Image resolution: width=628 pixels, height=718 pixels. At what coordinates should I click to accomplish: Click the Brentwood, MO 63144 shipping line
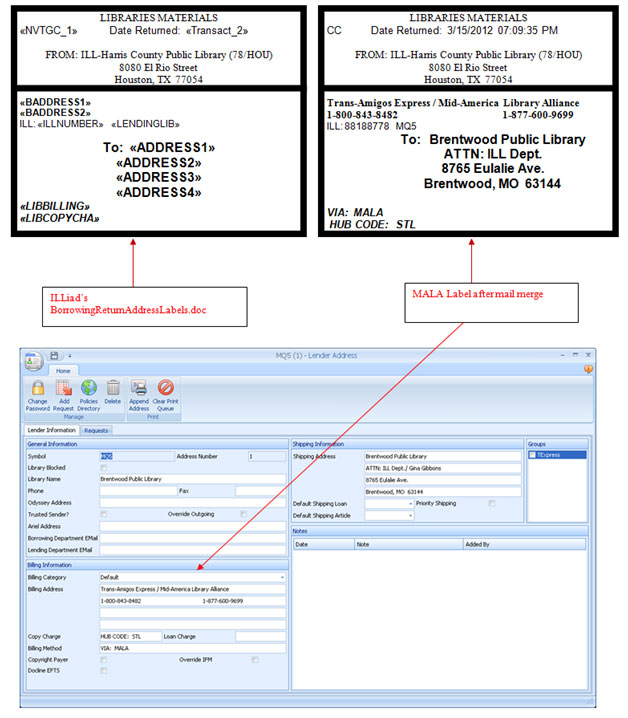[442, 492]
